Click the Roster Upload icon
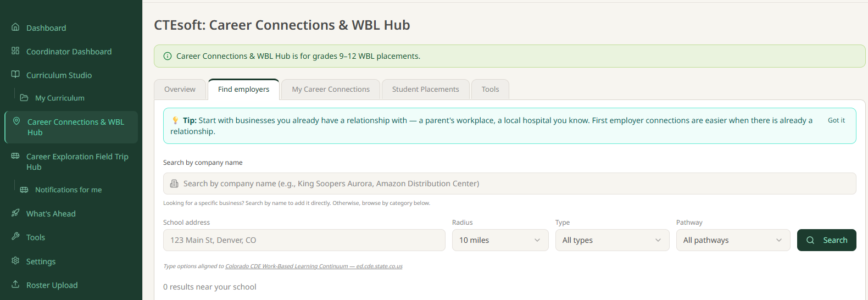 click(15, 284)
